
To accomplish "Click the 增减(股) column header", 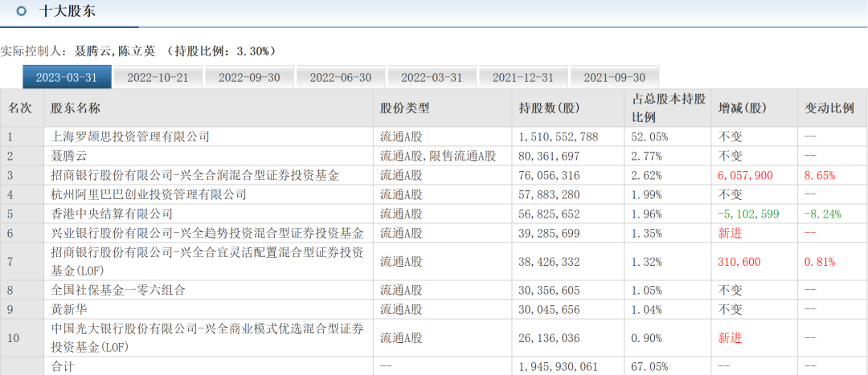I will (x=743, y=108).
